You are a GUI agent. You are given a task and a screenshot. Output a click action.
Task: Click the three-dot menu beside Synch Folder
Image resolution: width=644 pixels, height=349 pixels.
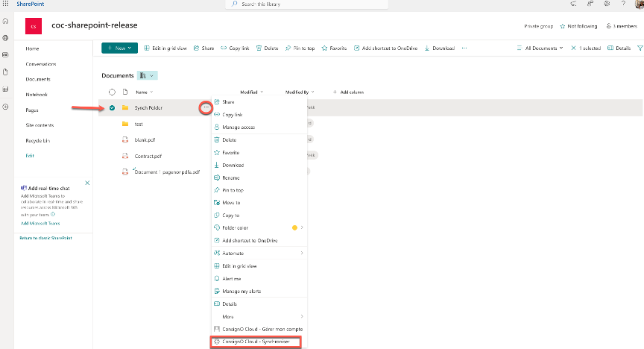(x=206, y=108)
